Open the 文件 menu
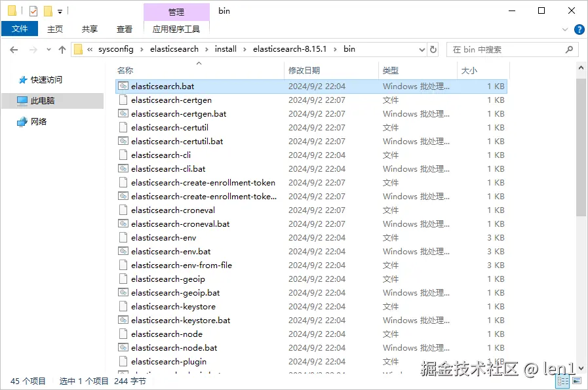 pyautogui.click(x=20, y=29)
